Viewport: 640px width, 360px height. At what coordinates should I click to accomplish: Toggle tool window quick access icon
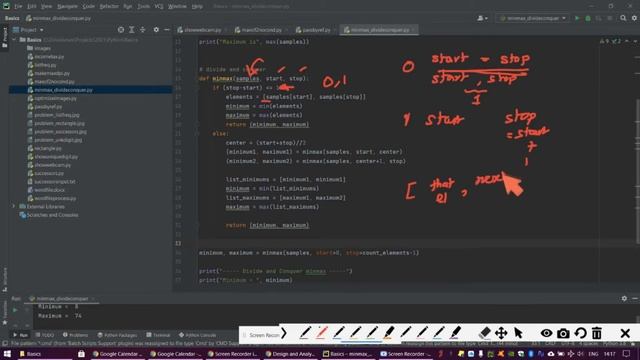(4, 344)
